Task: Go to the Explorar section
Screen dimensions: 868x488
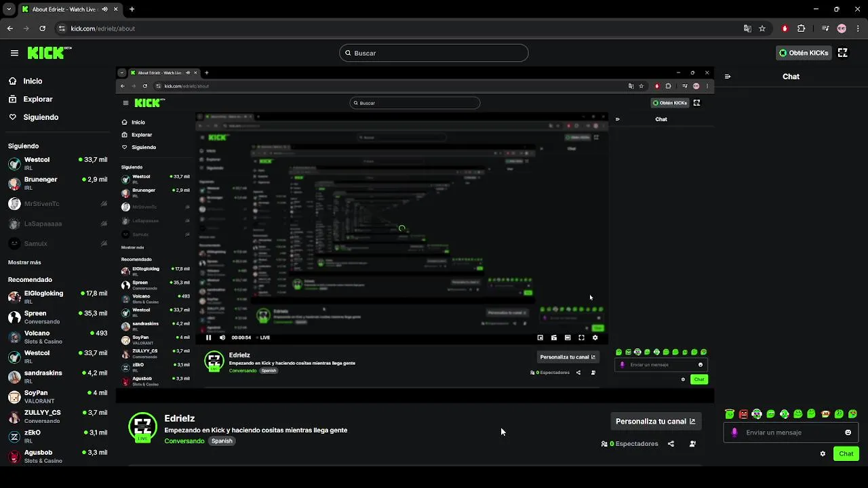Action: [x=30, y=99]
